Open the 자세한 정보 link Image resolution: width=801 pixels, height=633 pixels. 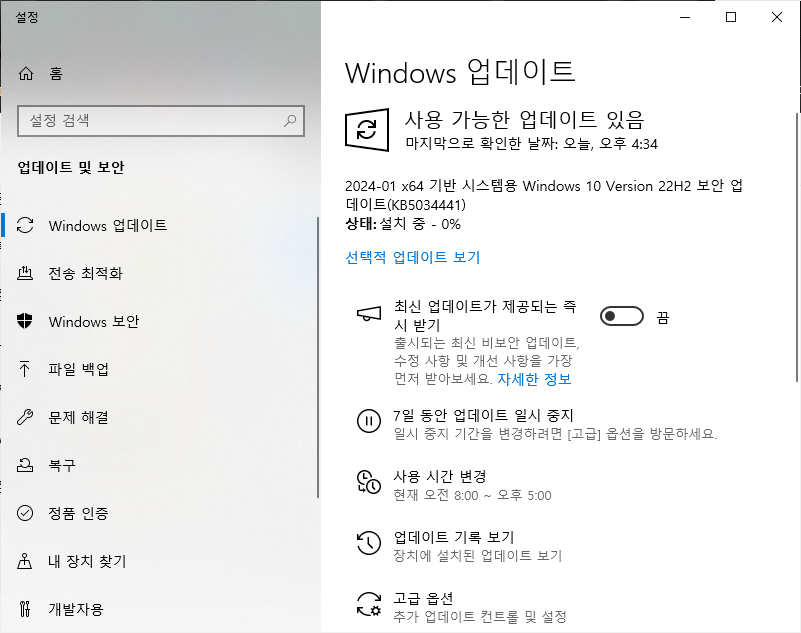coord(534,379)
